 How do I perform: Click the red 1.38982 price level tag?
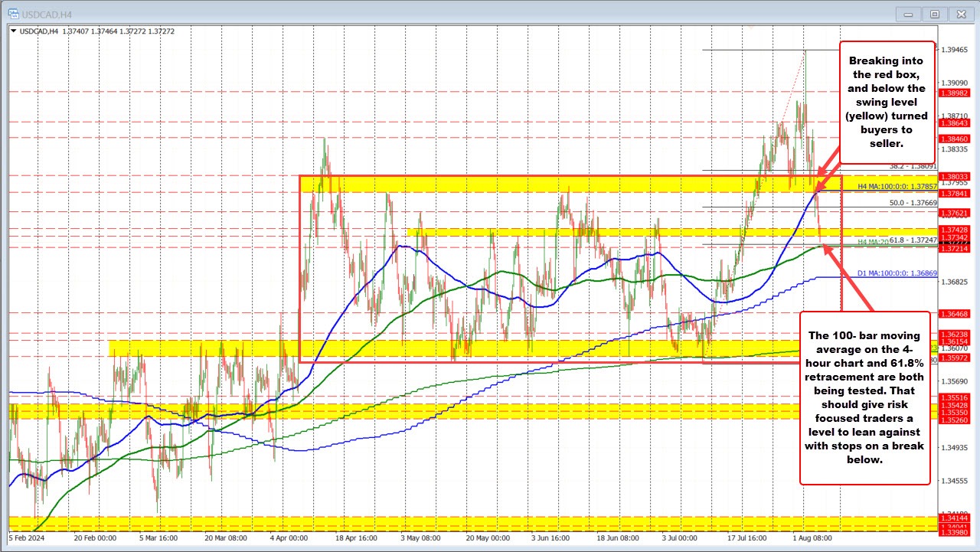(x=953, y=92)
